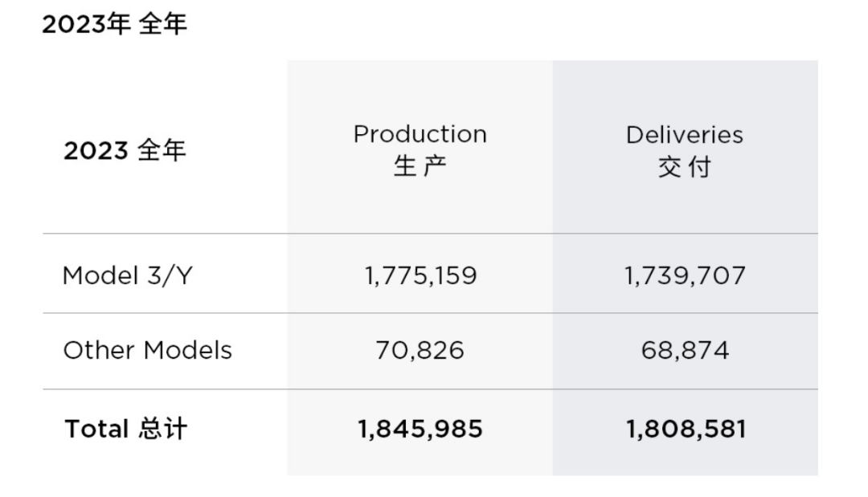Select the "Production" column header word
868x497 pixels.
(420, 134)
